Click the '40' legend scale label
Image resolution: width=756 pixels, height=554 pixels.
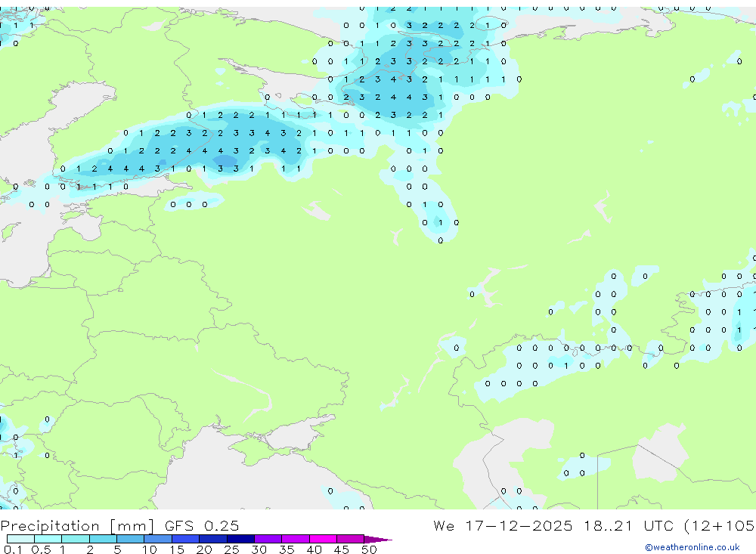coord(314,549)
